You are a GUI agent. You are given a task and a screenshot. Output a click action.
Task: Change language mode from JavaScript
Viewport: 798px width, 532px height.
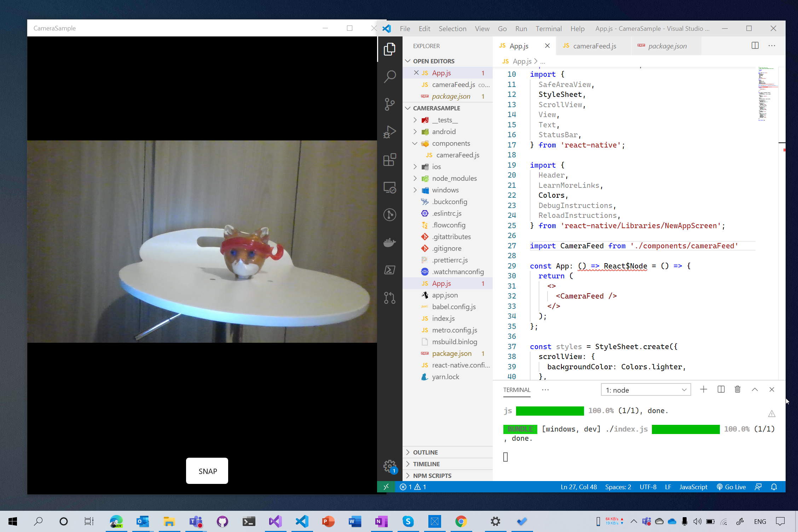(x=693, y=487)
